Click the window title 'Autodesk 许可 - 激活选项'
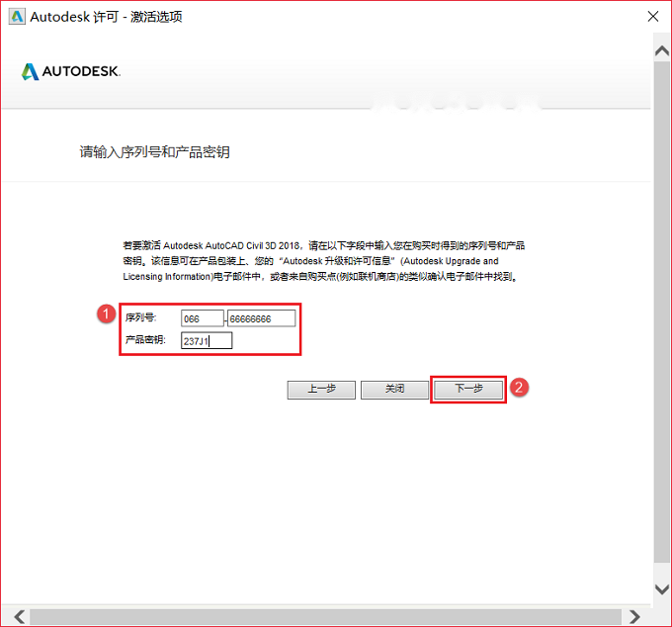Screen dimensions: 672x627 point(107,17)
